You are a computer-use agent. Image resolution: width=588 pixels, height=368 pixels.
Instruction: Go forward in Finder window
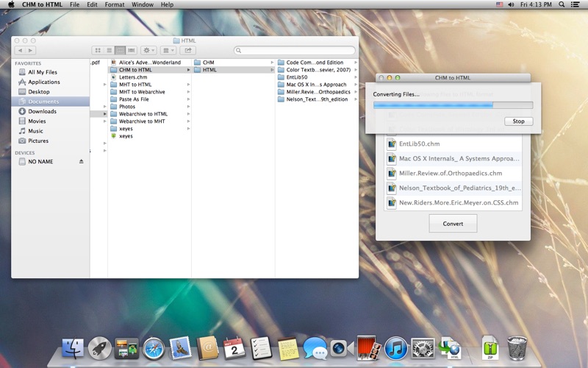31,50
